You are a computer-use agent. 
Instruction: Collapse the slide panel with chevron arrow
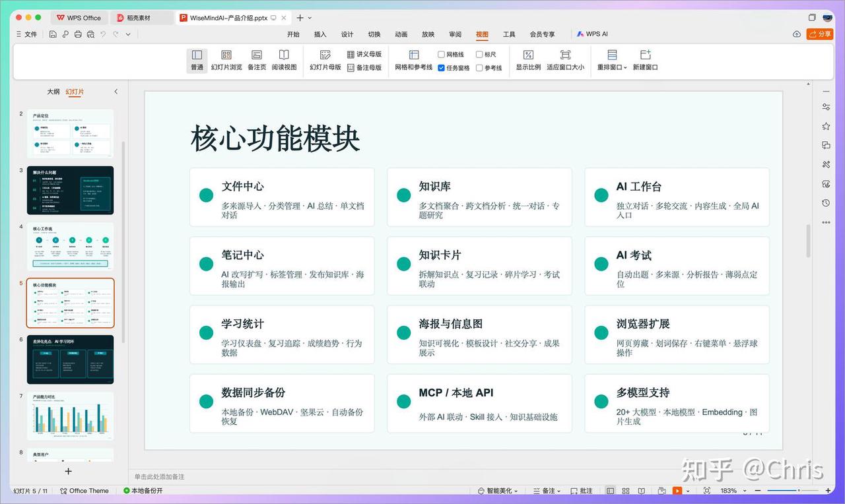point(116,92)
